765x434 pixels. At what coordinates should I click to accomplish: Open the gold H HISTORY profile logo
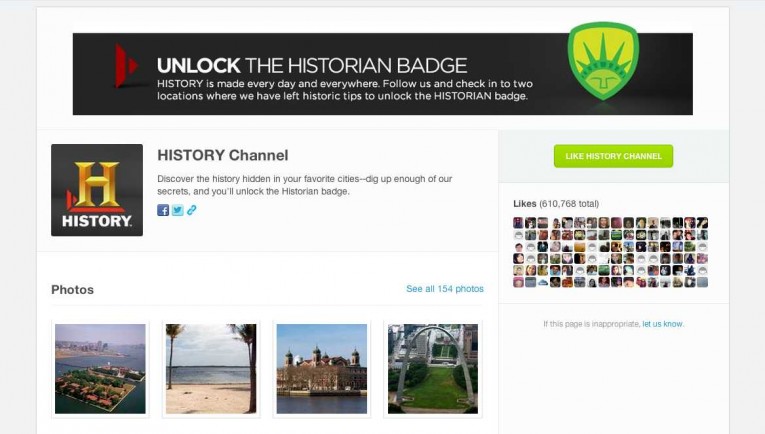(x=97, y=190)
